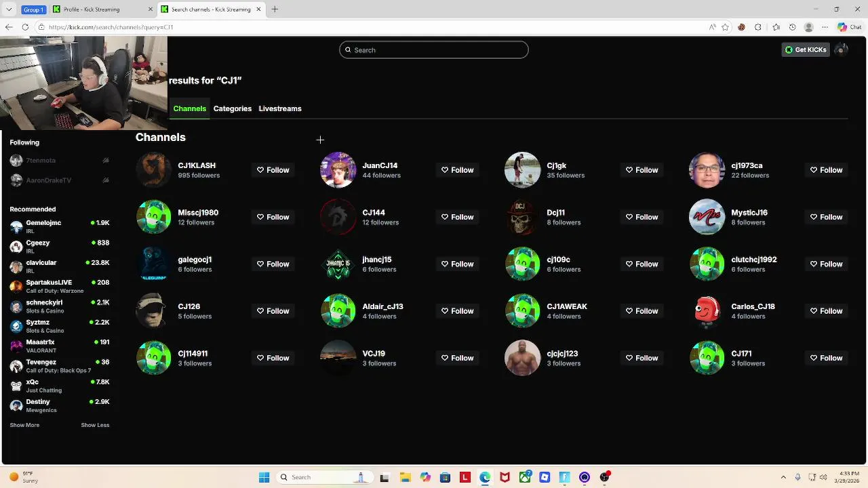Viewport: 868px width, 488px height.
Task: Open Misscj1980 channel avatar
Action: pyautogui.click(x=154, y=217)
